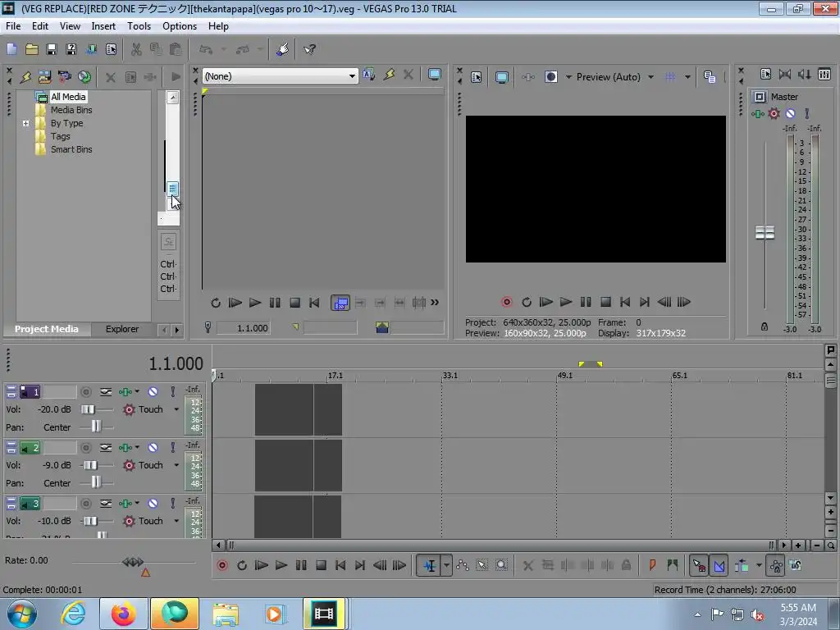The width and height of the screenshot is (840, 630).
Task: Solo track 1 with the exclamation icon
Action: coord(172,391)
